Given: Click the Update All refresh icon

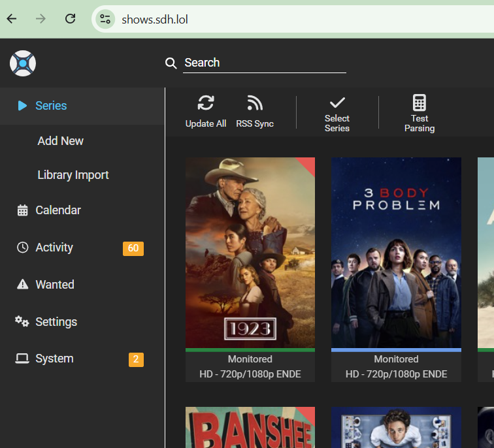Looking at the screenshot, I should (206, 103).
